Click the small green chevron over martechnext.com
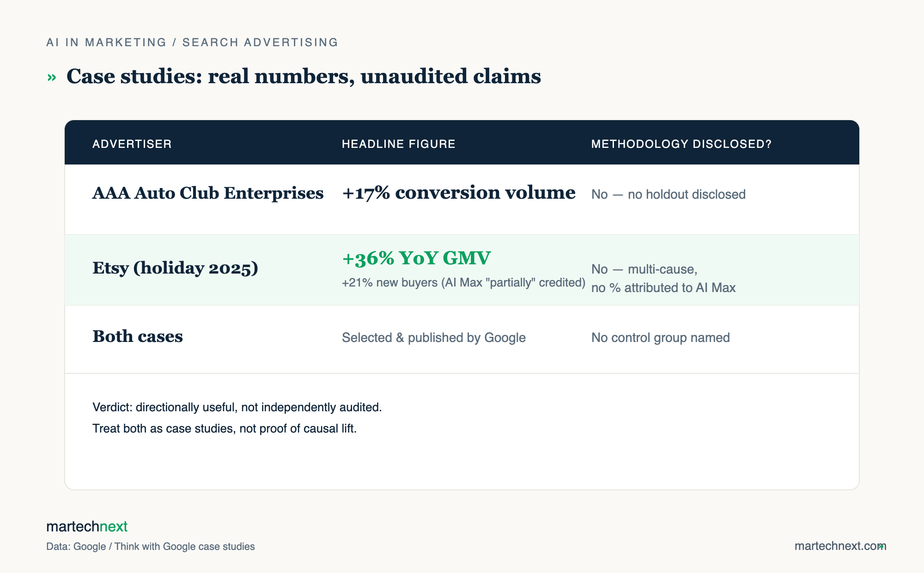 881,546
